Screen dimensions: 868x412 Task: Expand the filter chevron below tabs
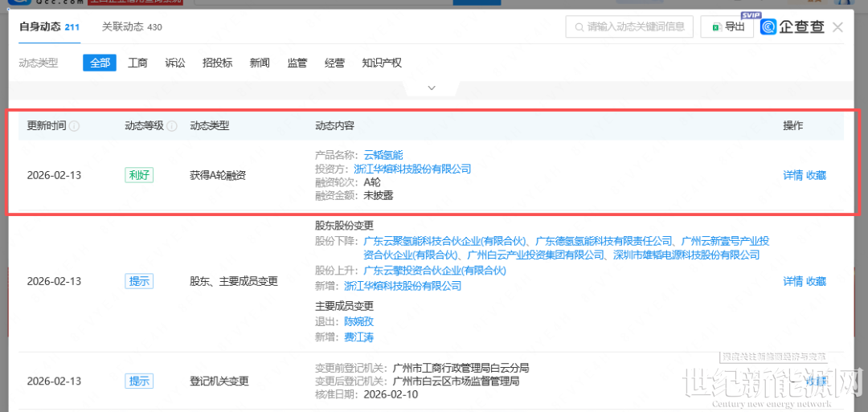pyautogui.click(x=432, y=88)
